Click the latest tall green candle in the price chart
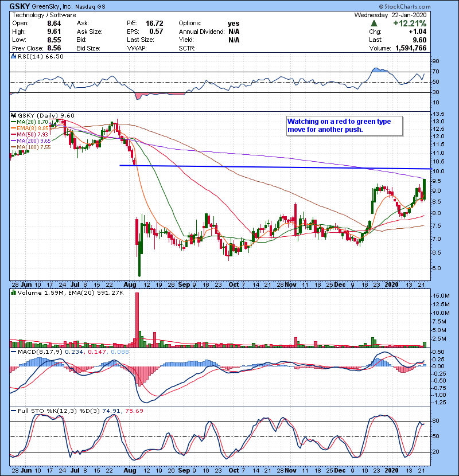This screenshot has height=476, width=459. click(x=424, y=189)
